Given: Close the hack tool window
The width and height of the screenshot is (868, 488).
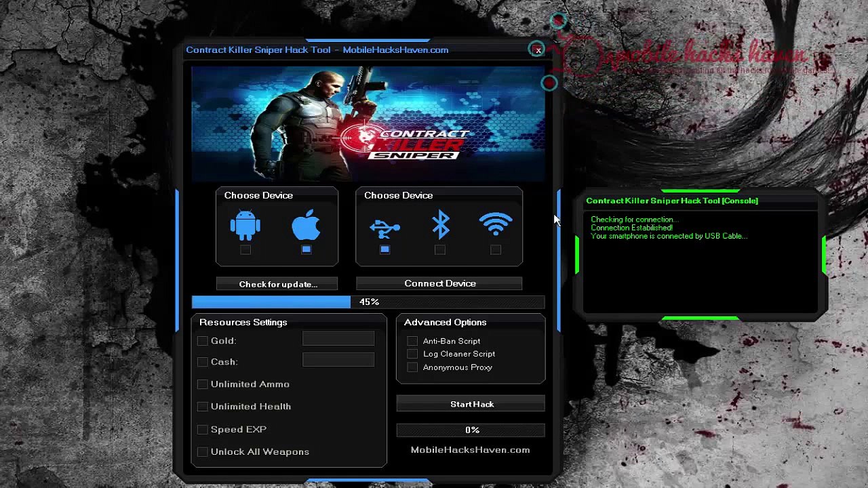Looking at the screenshot, I should pos(538,49).
